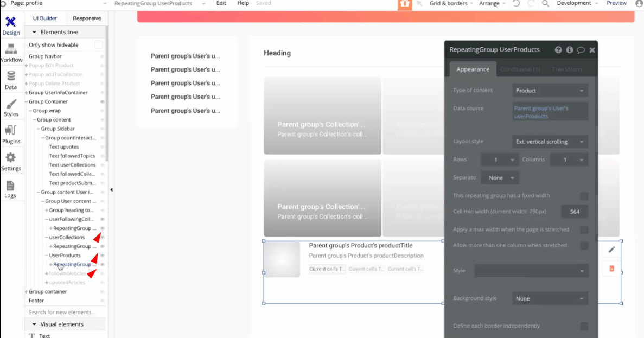Open the Plugins section
The image size is (644, 338).
tap(11, 135)
